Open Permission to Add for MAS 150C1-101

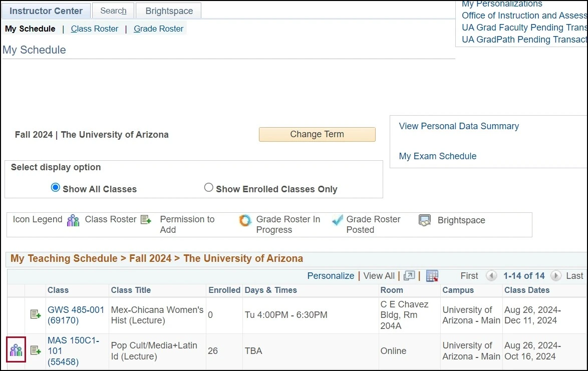pos(35,350)
